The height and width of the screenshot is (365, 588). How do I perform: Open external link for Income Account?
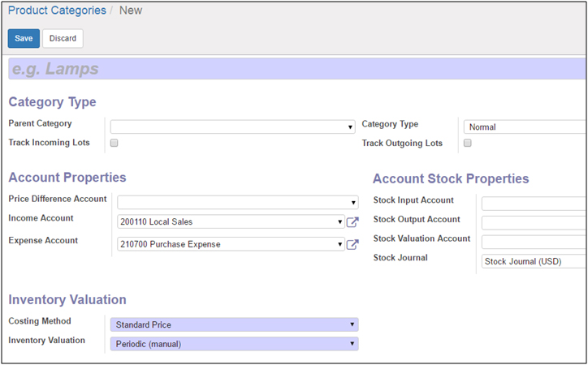point(352,222)
